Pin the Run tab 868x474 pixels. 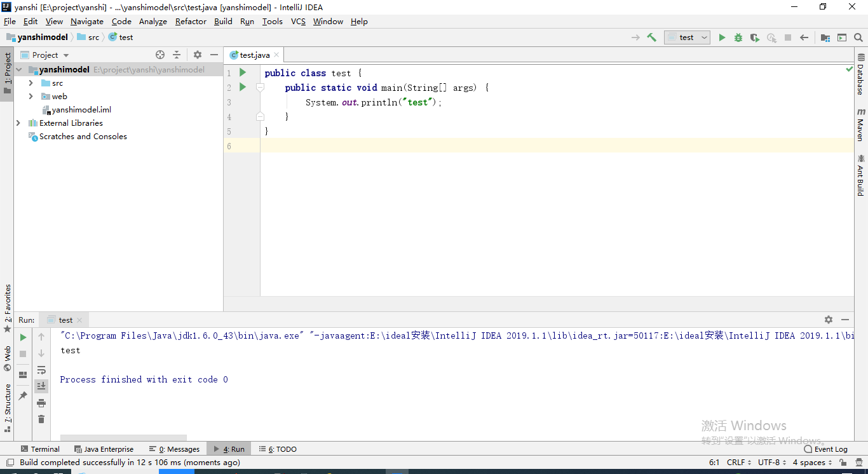coord(23,395)
